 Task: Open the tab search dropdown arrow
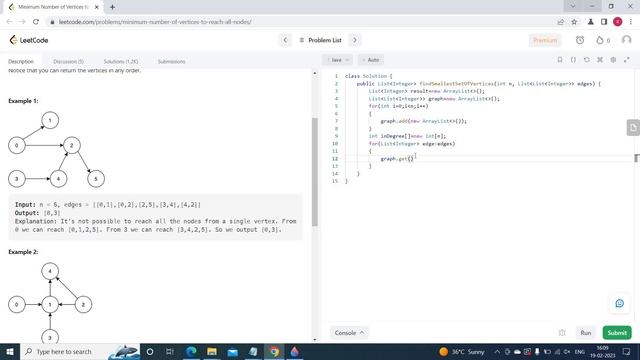pyautogui.click(x=573, y=6)
